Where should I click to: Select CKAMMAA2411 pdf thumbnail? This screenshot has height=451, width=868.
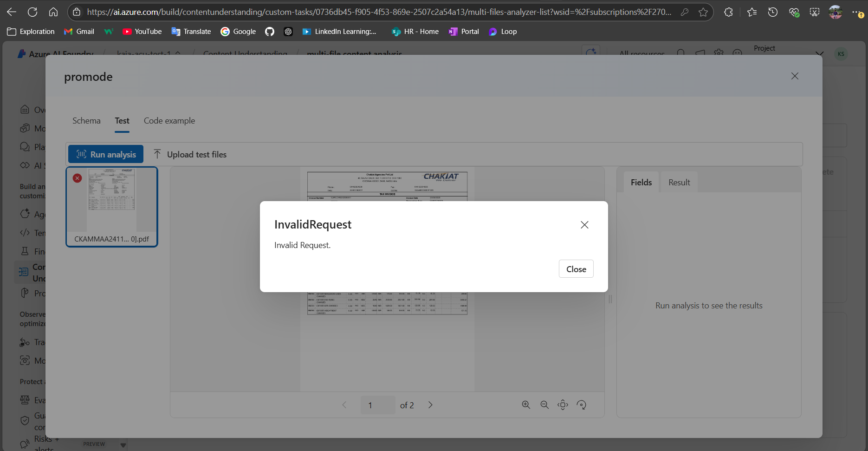point(112,207)
